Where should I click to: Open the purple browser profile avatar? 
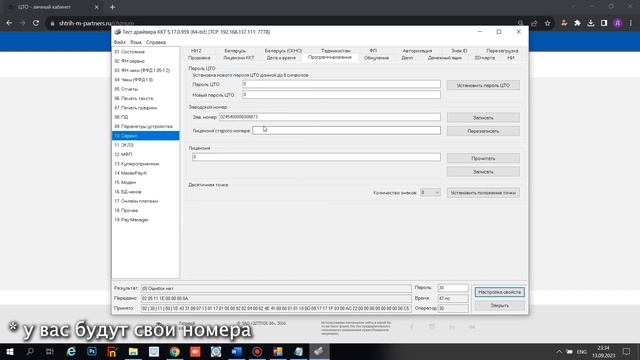click(x=618, y=23)
